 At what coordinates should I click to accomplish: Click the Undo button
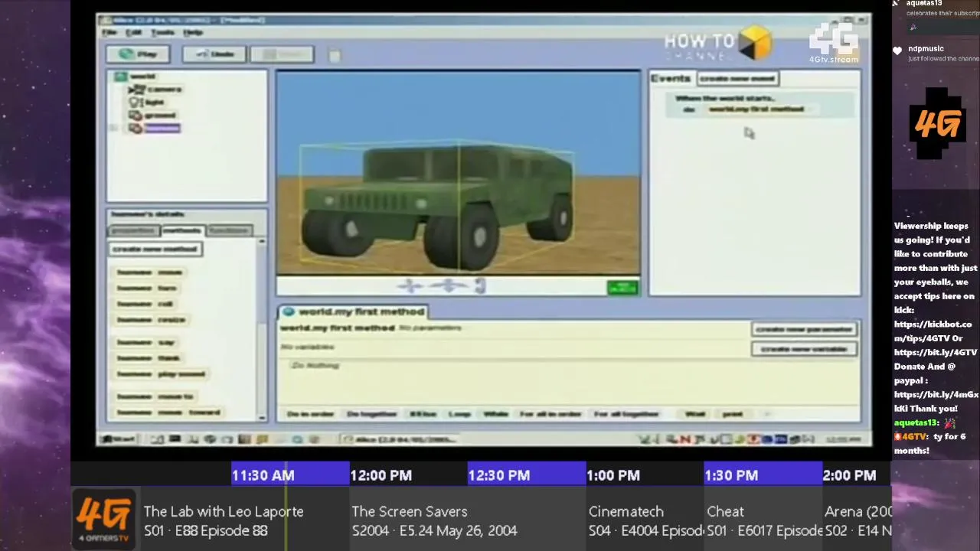[214, 54]
